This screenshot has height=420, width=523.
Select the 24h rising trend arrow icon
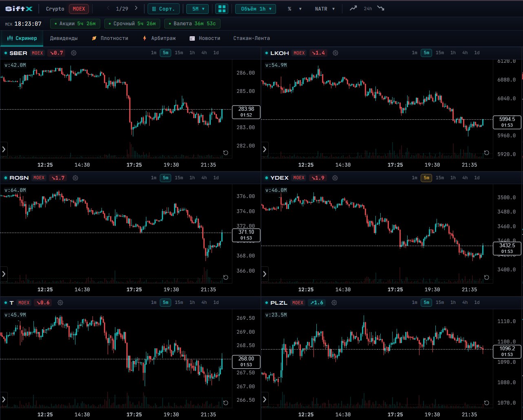(353, 9)
